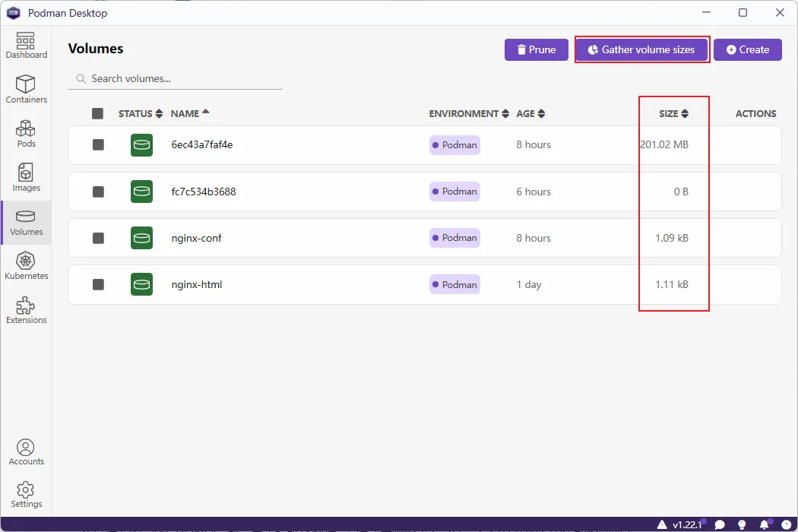Open the Accounts menu in sidebar

click(x=26, y=451)
